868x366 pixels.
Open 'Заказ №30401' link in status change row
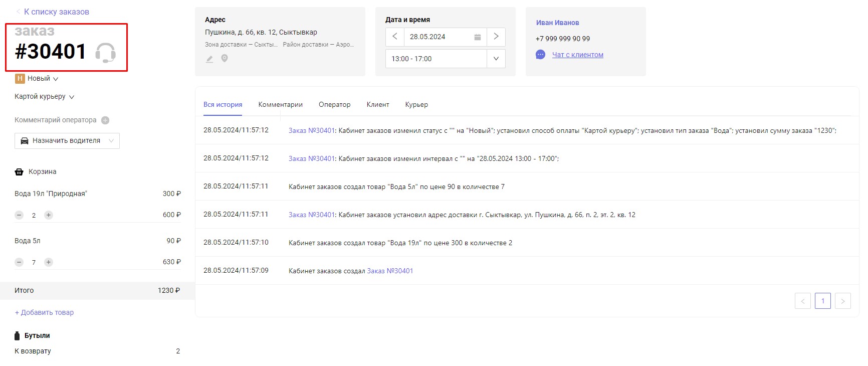(x=311, y=130)
